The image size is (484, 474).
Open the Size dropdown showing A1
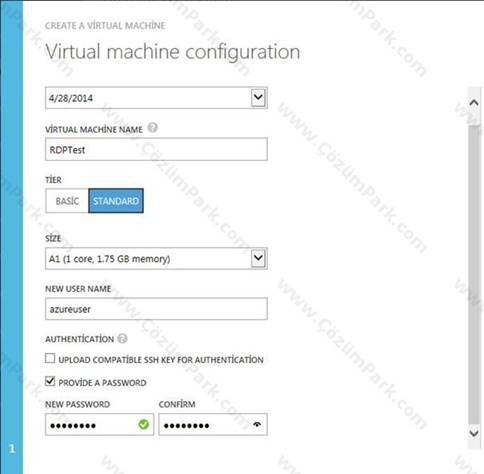(x=156, y=258)
